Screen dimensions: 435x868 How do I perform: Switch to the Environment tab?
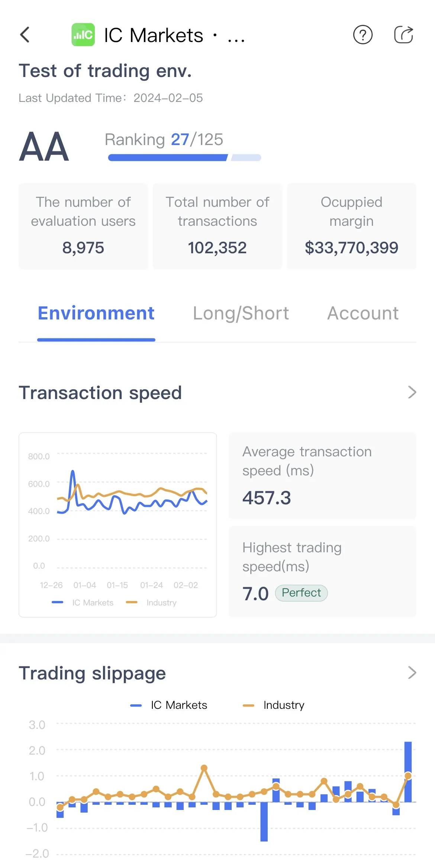[96, 313]
